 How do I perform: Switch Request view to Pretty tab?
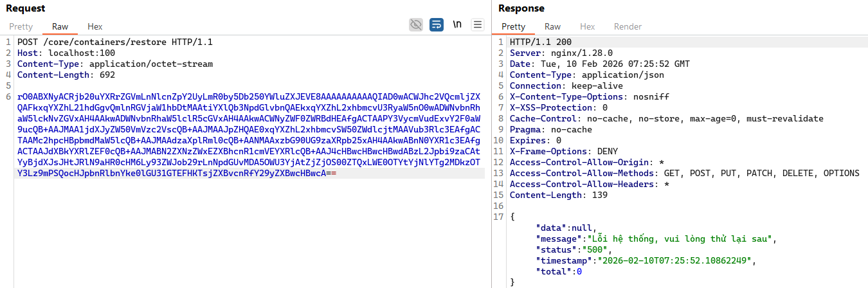coord(21,26)
